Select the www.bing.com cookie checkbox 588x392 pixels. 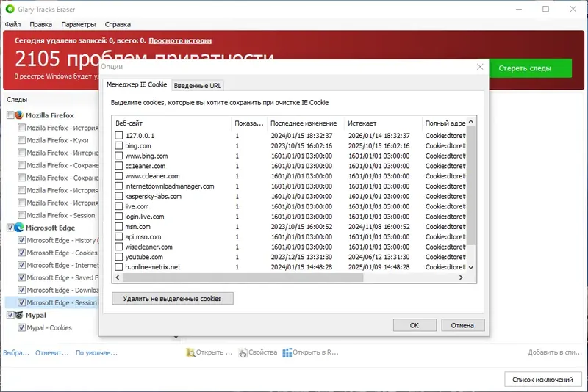coord(119,156)
